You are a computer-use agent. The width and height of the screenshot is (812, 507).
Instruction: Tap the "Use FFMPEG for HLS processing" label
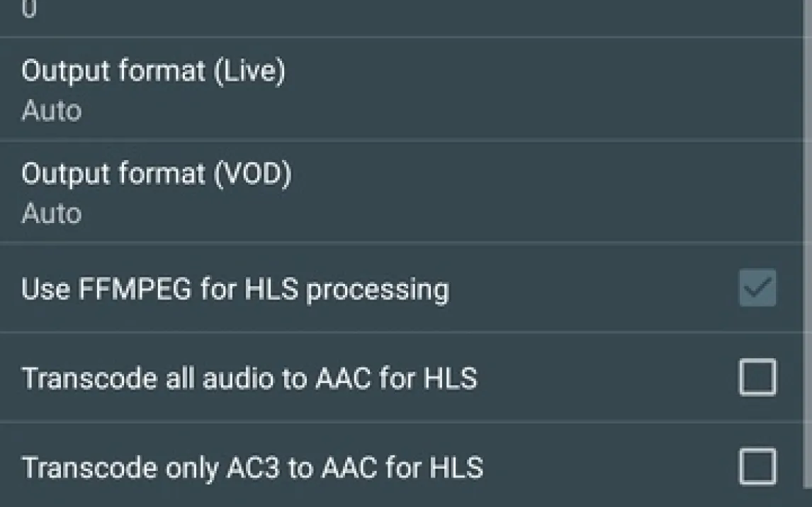pyautogui.click(x=235, y=290)
